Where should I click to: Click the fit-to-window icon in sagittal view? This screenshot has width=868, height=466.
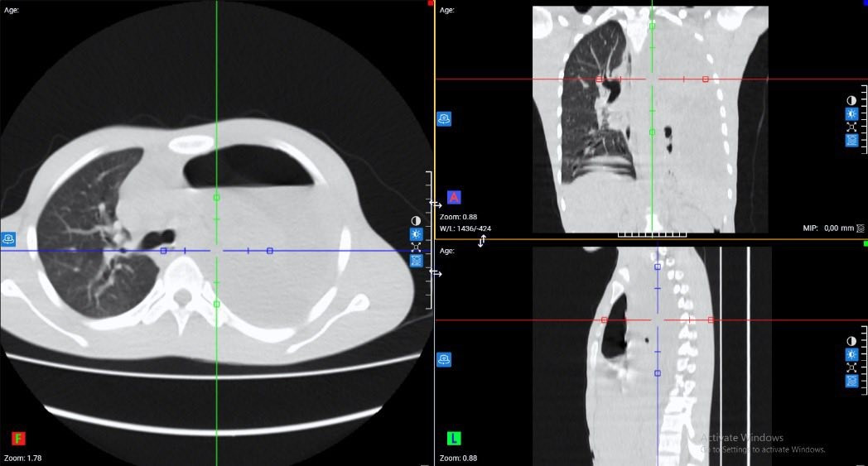(851, 368)
